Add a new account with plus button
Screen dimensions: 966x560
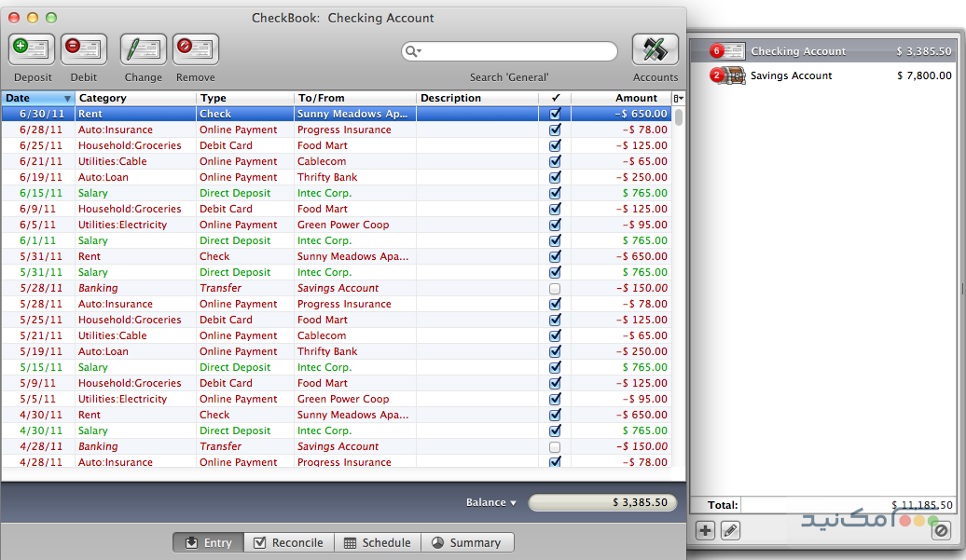point(706,530)
